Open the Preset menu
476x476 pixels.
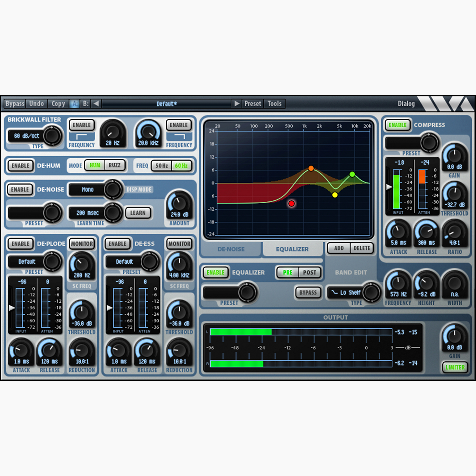(x=252, y=104)
